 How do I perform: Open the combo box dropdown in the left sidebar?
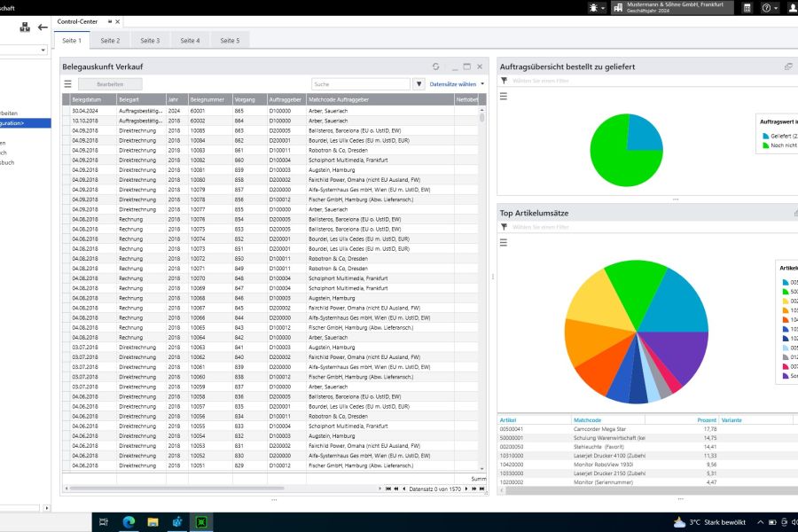(x=43, y=50)
